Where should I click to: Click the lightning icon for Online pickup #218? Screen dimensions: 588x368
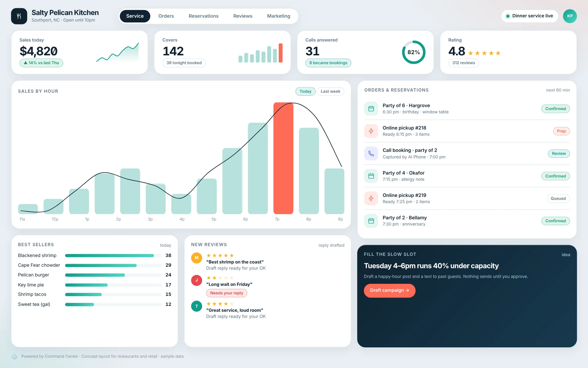(x=371, y=131)
